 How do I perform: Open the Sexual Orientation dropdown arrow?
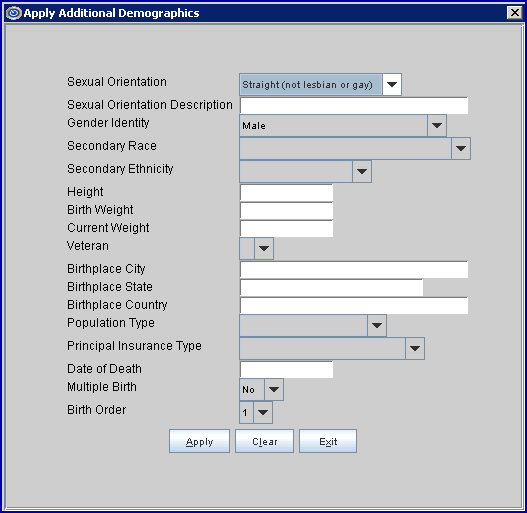392,84
